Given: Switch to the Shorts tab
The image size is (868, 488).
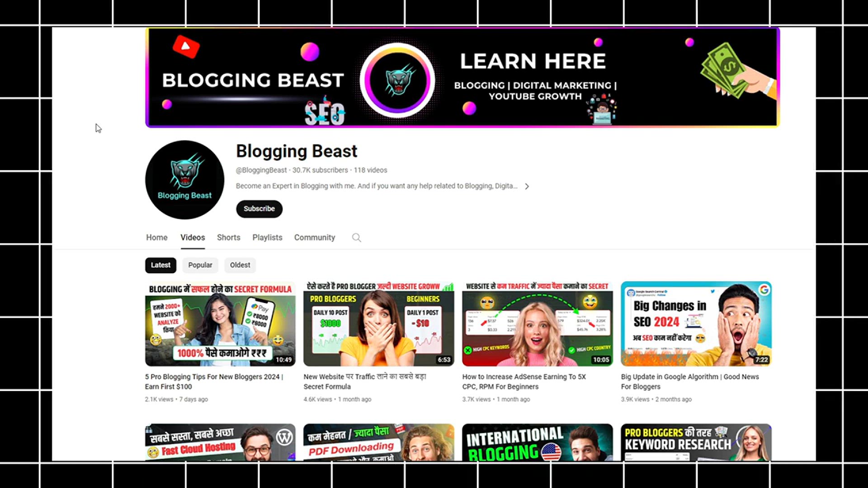Looking at the screenshot, I should point(229,238).
